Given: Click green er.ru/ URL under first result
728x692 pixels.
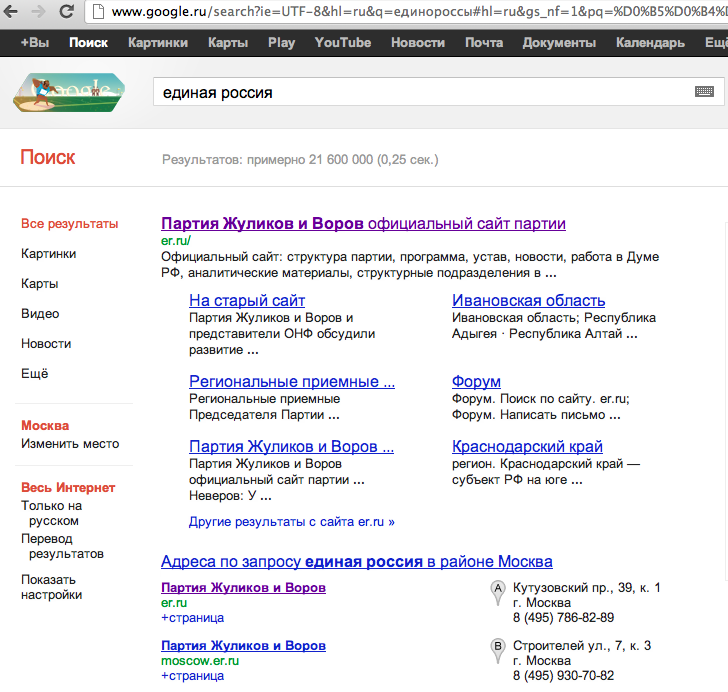Looking at the screenshot, I should [176, 241].
